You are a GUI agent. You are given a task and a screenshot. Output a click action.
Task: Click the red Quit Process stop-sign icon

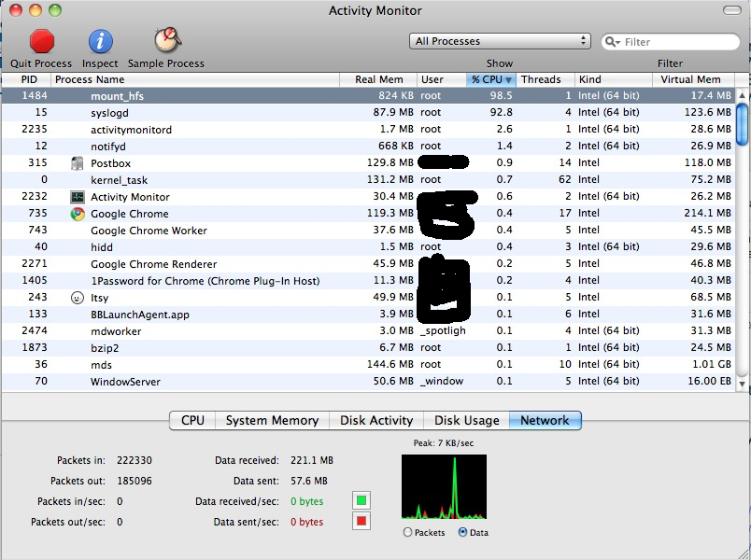pyautogui.click(x=42, y=41)
